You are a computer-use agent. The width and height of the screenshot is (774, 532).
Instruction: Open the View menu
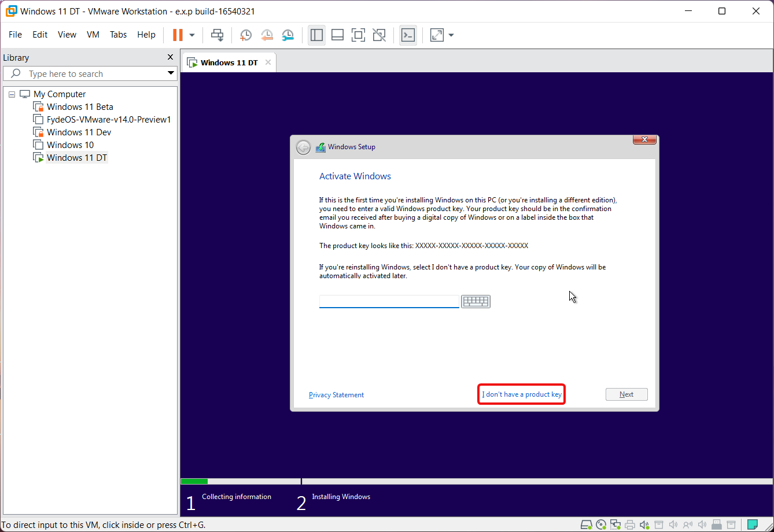pos(67,35)
